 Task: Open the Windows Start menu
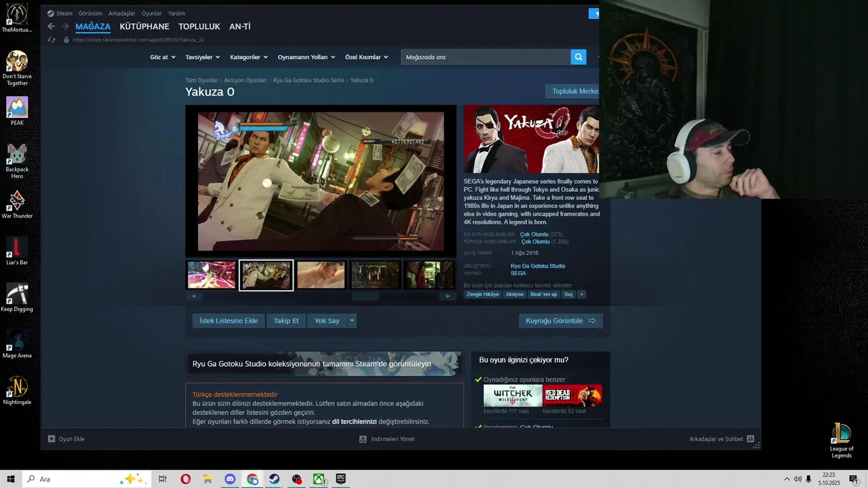[11, 479]
